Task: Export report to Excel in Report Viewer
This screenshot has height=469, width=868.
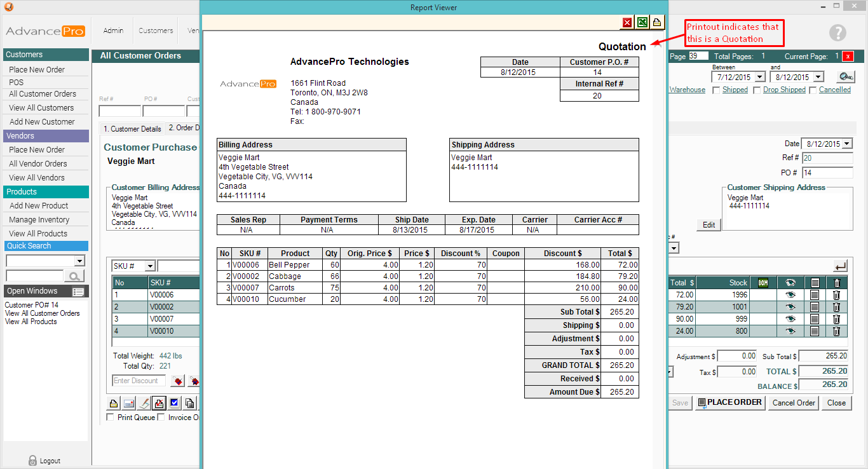Action: coord(642,23)
